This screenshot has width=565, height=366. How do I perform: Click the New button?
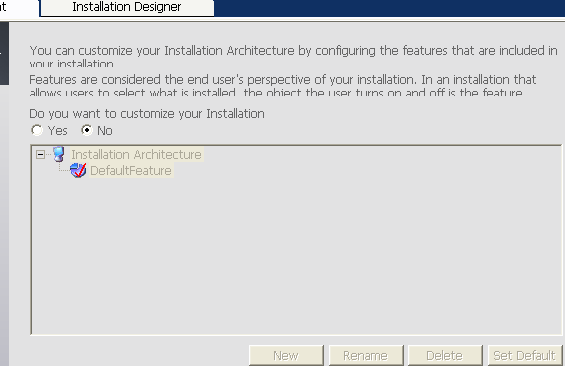click(x=286, y=356)
